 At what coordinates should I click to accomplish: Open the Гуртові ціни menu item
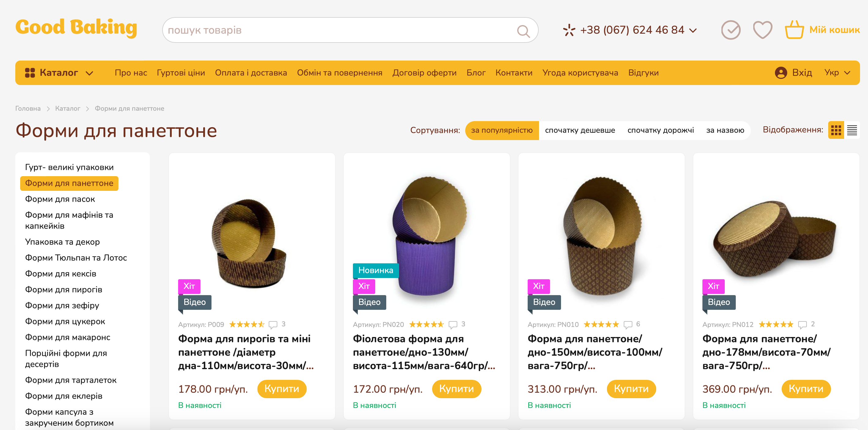tap(181, 73)
